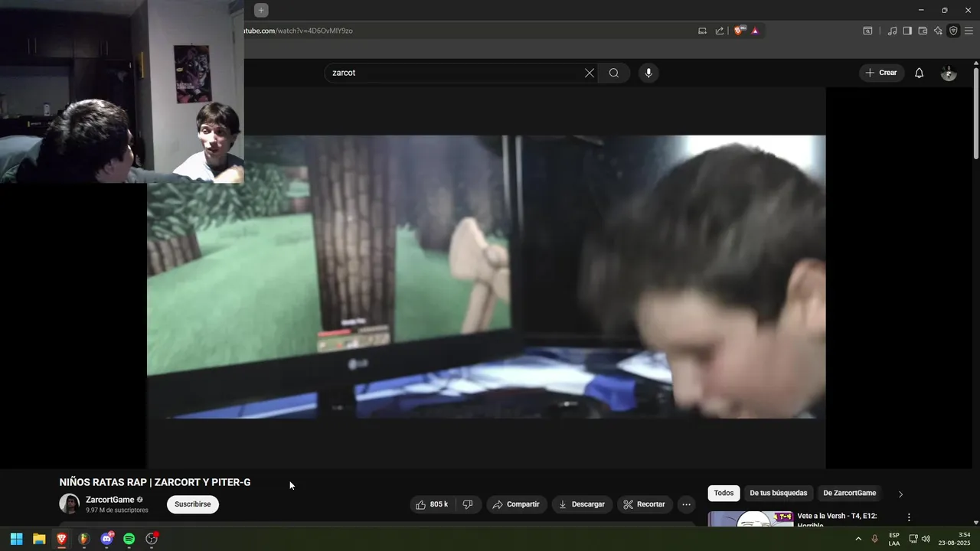The height and width of the screenshot is (551, 980).
Task: Open Brave Rewards triangle icon
Action: click(755, 31)
